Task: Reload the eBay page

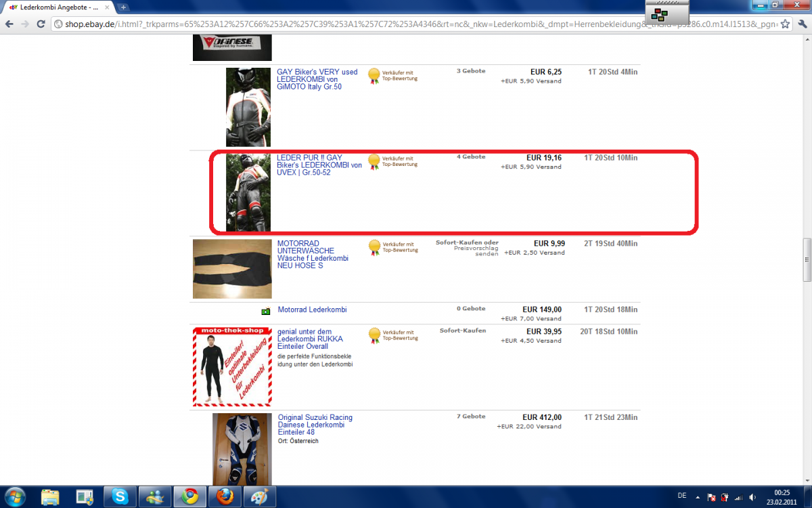Action: point(41,24)
